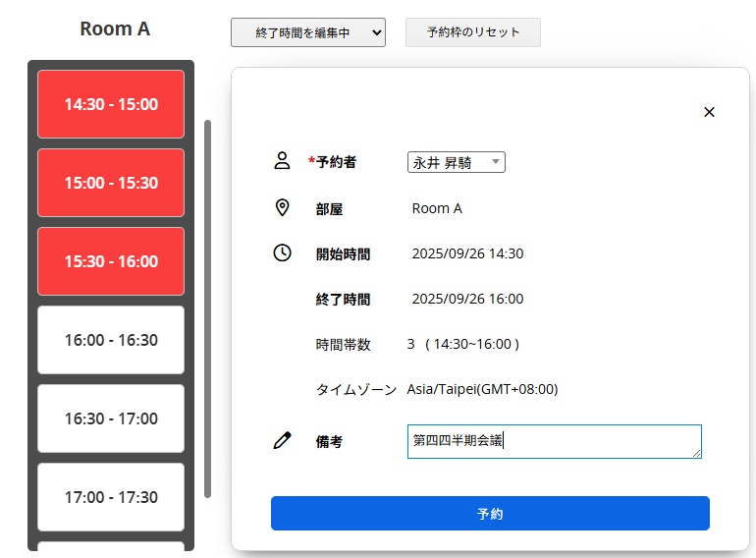
Task: Click the pencil icon beside 備考
Action: pyautogui.click(x=282, y=441)
